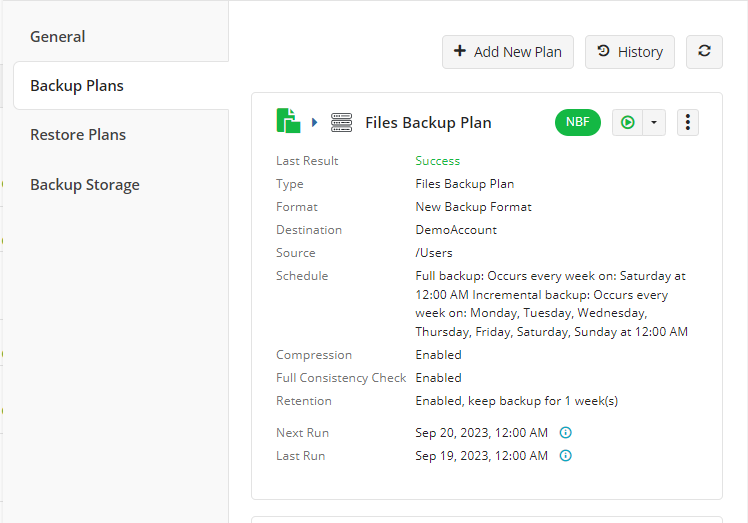Show info for Last Run time
748x523 pixels.
[565, 456]
